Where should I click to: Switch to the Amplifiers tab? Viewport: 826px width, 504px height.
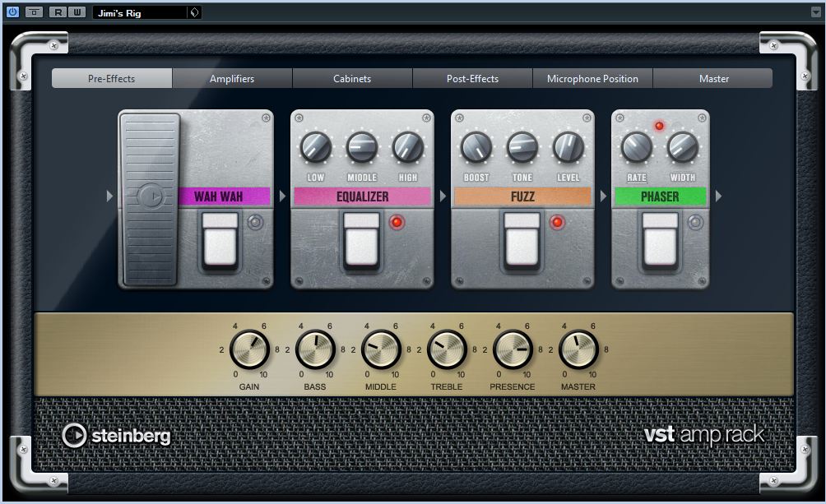(x=232, y=78)
